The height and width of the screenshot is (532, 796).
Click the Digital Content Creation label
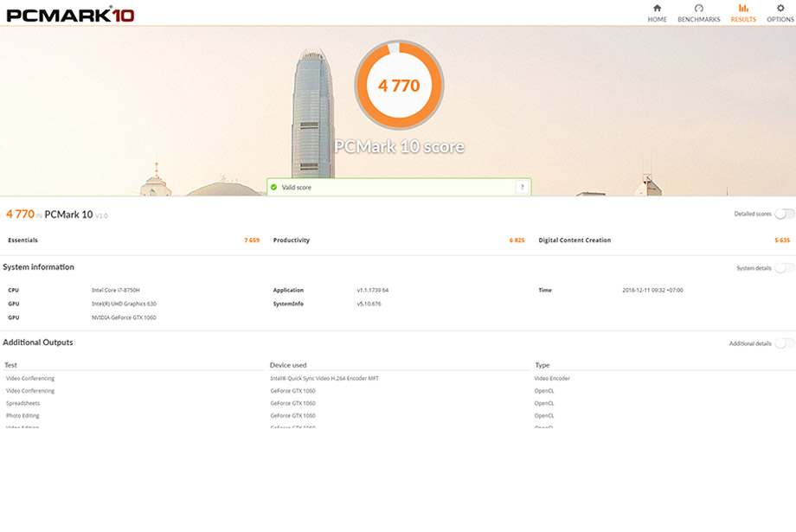pyautogui.click(x=575, y=240)
